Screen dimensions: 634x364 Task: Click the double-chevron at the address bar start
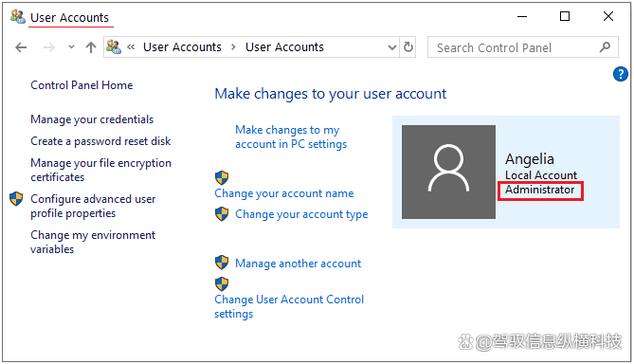131,47
